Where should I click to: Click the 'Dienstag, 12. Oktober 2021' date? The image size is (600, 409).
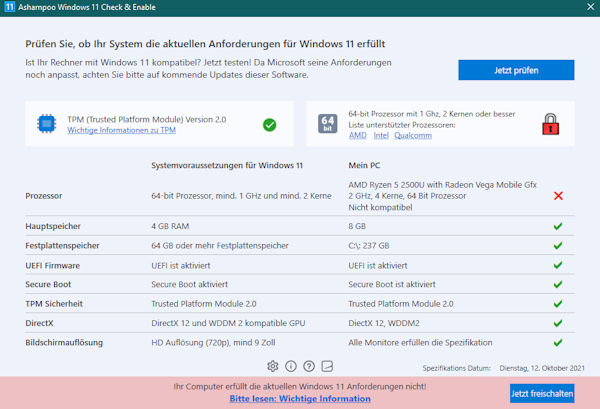542,368
